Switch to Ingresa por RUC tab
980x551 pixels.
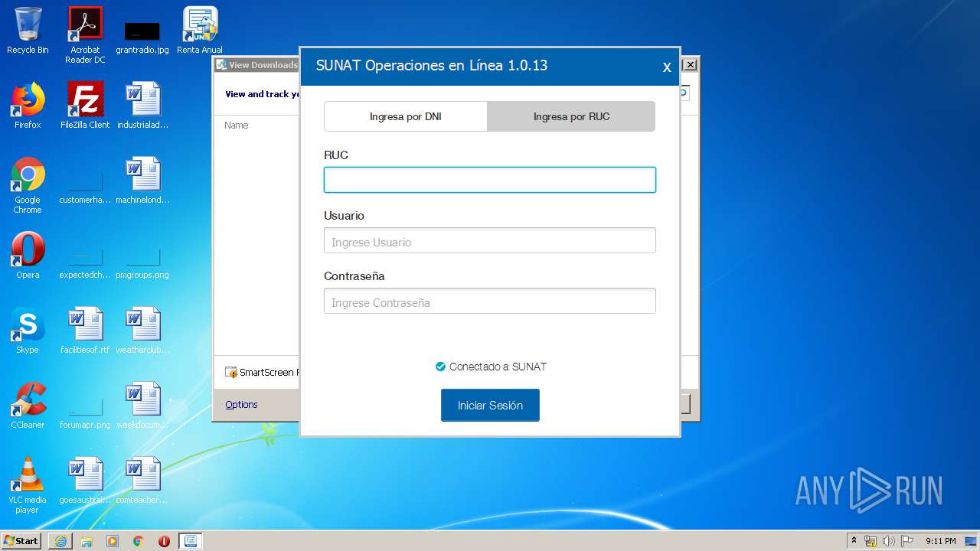point(571,116)
